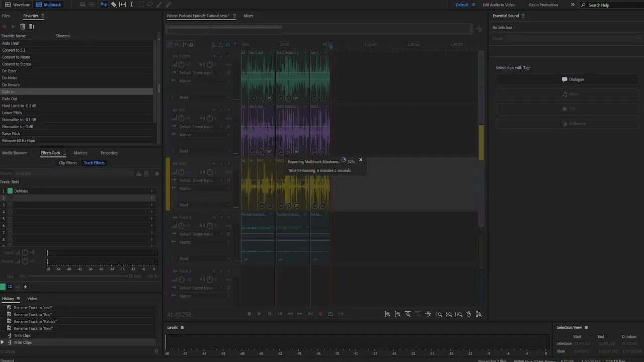The image size is (644, 362).
Task: Select the Time Selection tool
Action: tap(132, 5)
